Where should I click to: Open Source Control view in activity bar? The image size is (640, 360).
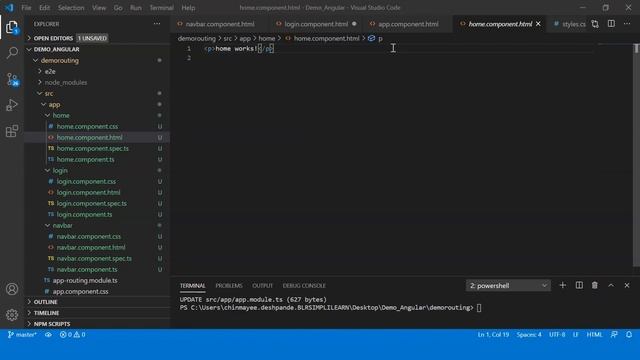(x=12, y=79)
